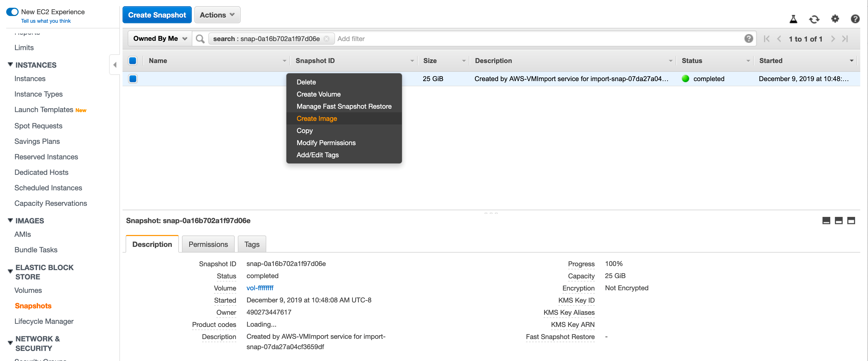The image size is (868, 361).
Task: Switch to the Permissions tab
Action: click(208, 244)
